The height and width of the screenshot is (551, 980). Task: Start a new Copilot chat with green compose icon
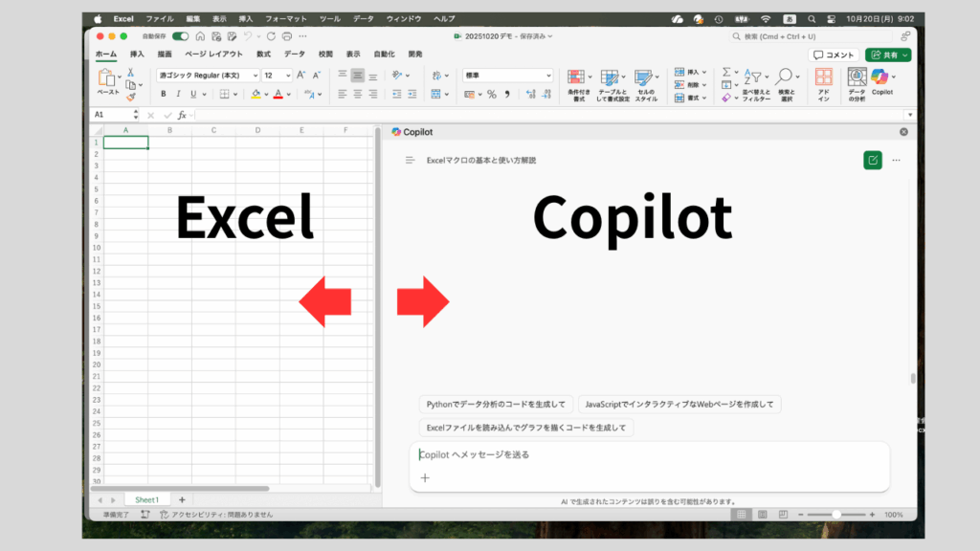click(872, 160)
